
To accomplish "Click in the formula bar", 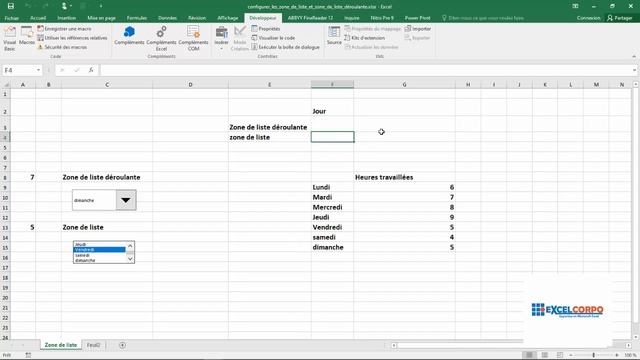I will (x=366, y=70).
